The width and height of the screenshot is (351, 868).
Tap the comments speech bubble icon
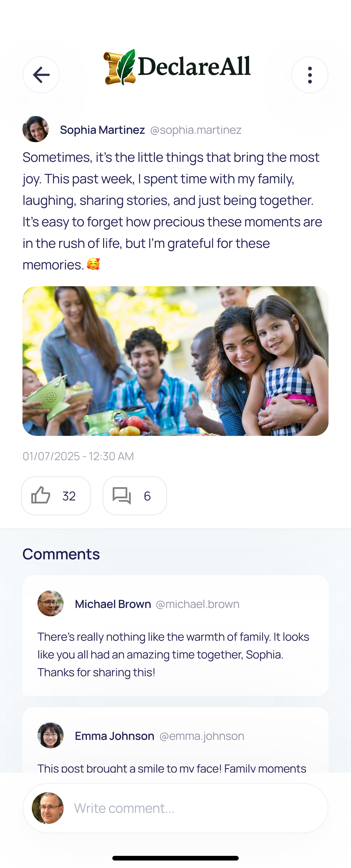click(122, 496)
